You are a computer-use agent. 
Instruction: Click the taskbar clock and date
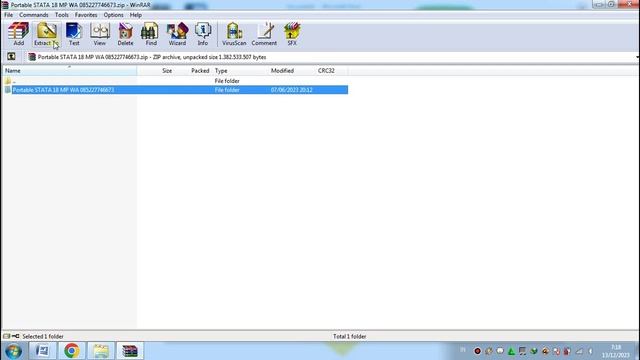617,351
